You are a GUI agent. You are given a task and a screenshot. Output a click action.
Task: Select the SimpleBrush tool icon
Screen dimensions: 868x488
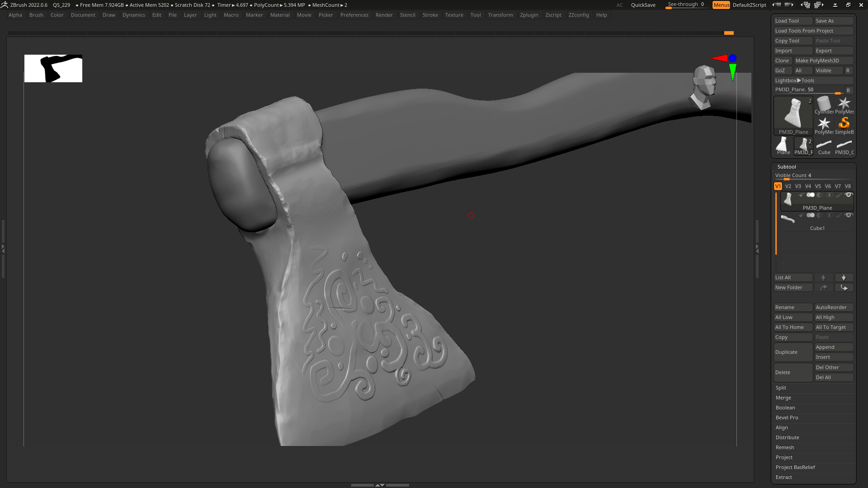tap(844, 126)
